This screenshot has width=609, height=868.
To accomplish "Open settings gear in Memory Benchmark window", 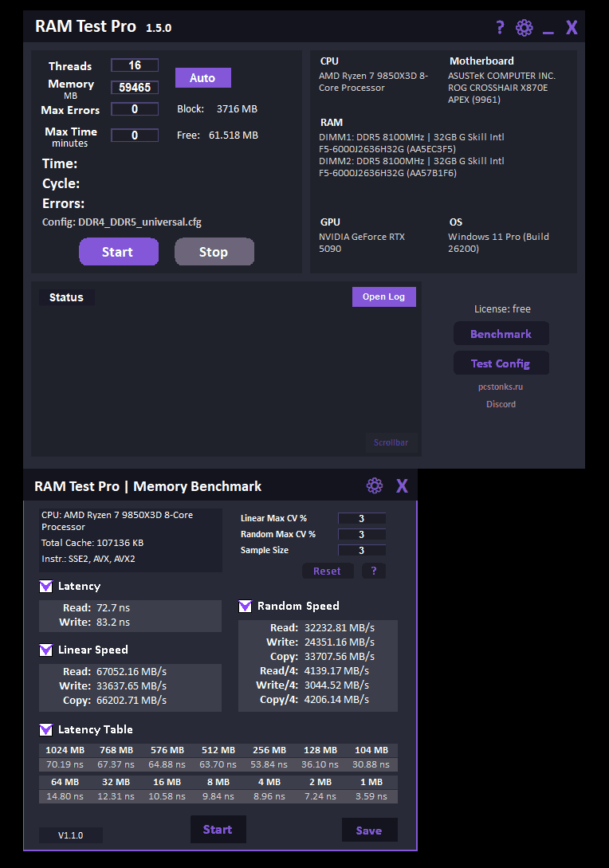I will tap(374, 485).
